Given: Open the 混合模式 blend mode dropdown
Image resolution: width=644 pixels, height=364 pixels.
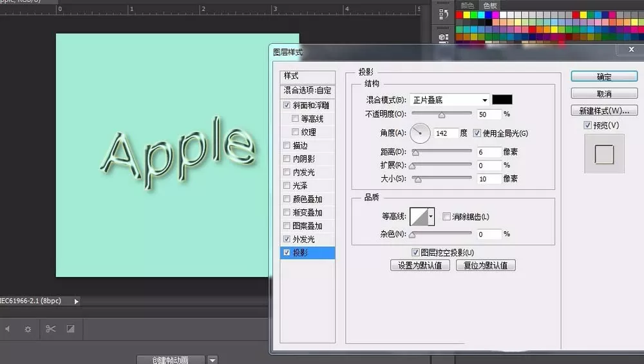Looking at the screenshot, I should pos(450,100).
